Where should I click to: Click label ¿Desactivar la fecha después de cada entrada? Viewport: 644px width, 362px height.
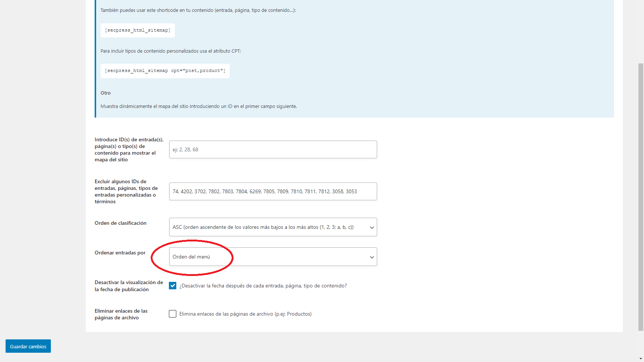(x=263, y=286)
